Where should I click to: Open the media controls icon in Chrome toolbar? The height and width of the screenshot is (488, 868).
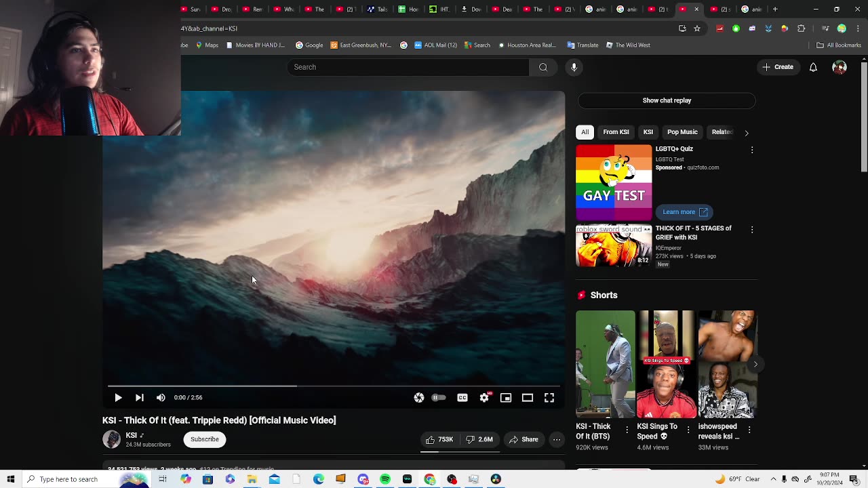pos(825,28)
